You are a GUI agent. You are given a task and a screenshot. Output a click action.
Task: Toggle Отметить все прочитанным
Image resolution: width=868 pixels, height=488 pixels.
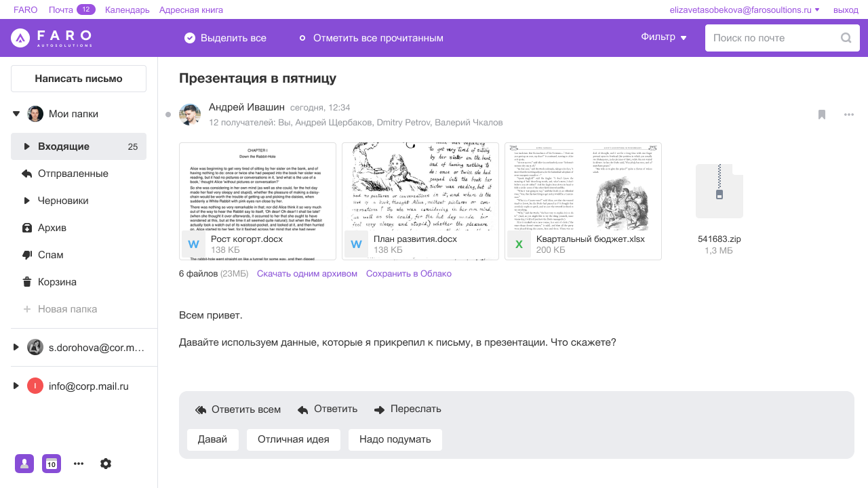coord(302,39)
